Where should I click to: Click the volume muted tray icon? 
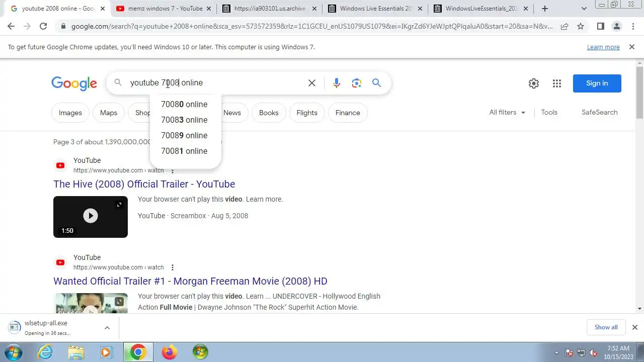click(593, 352)
